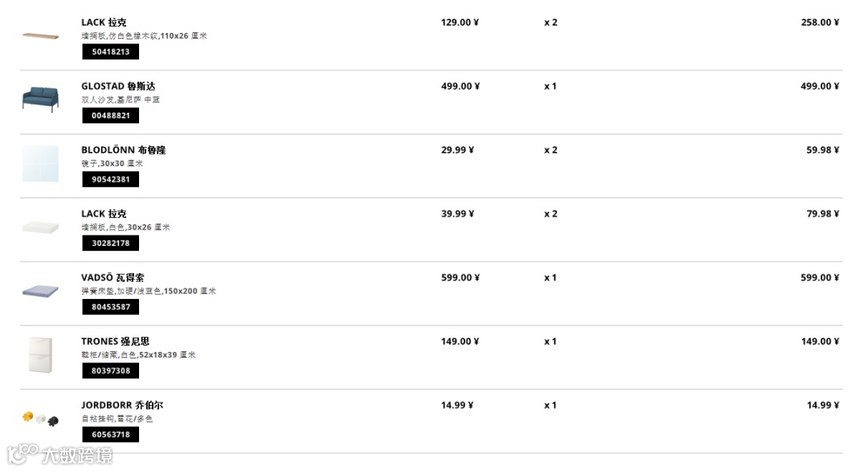Open the BLODLÖNN 布鲁隆 product title

point(123,149)
